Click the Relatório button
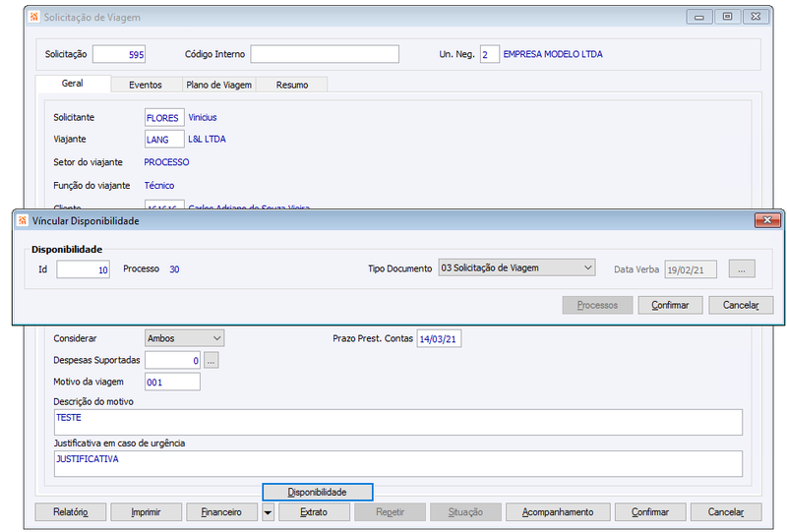Screen dimensions: 787x532 tap(71, 512)
